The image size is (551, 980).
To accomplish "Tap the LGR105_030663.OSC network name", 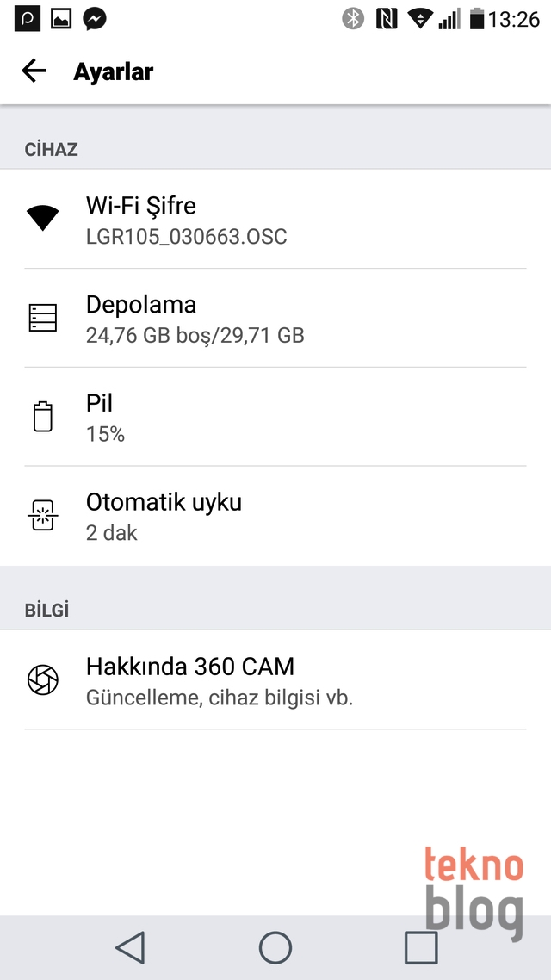I will tap(187, 237).
